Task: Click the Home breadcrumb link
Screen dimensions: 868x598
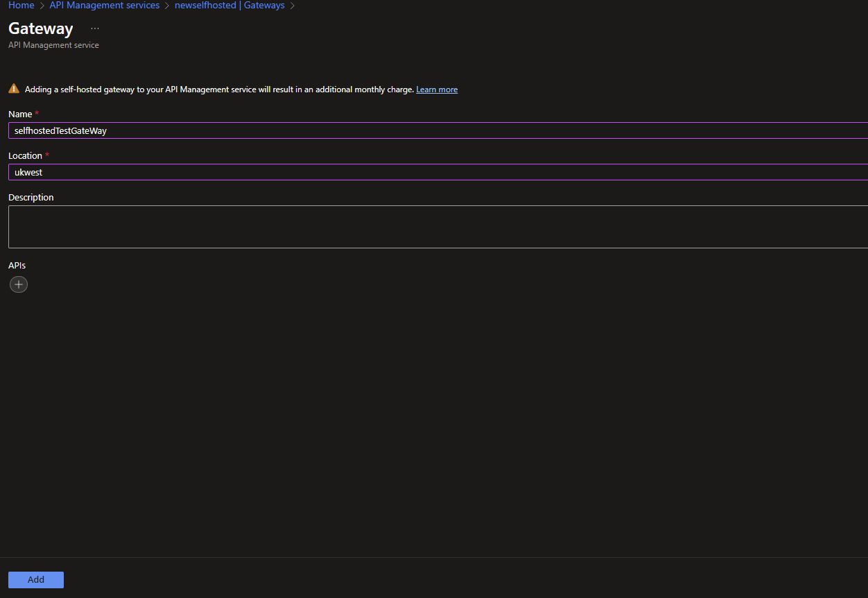Action: (x=21, y=6)
